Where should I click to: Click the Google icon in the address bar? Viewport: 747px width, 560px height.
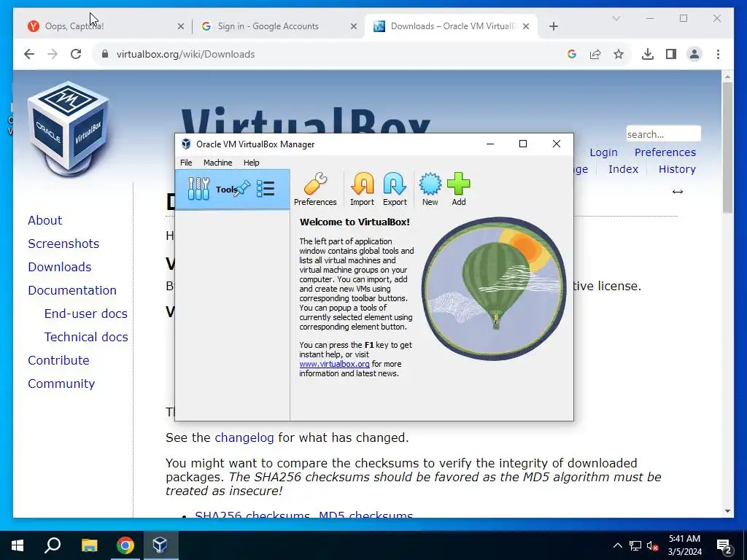(x=572, y=54)
